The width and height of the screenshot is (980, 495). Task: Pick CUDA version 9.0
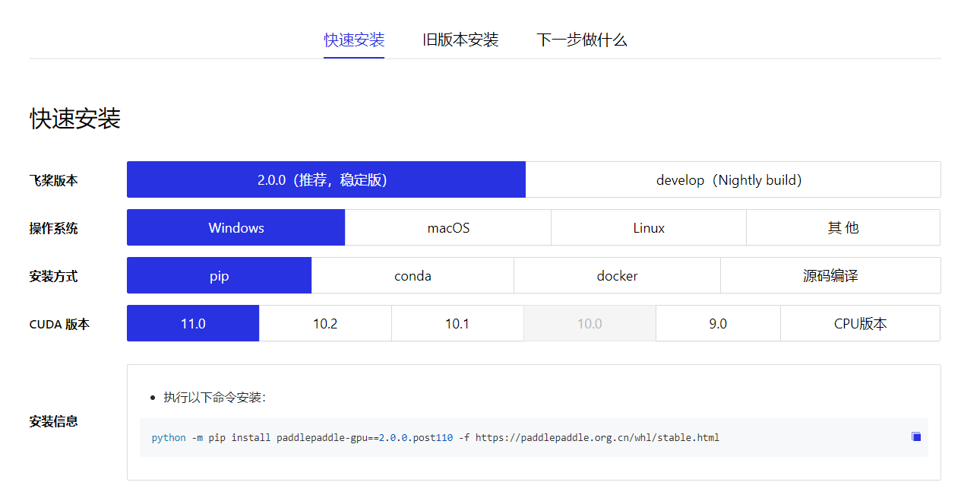[x=718, y=323]
